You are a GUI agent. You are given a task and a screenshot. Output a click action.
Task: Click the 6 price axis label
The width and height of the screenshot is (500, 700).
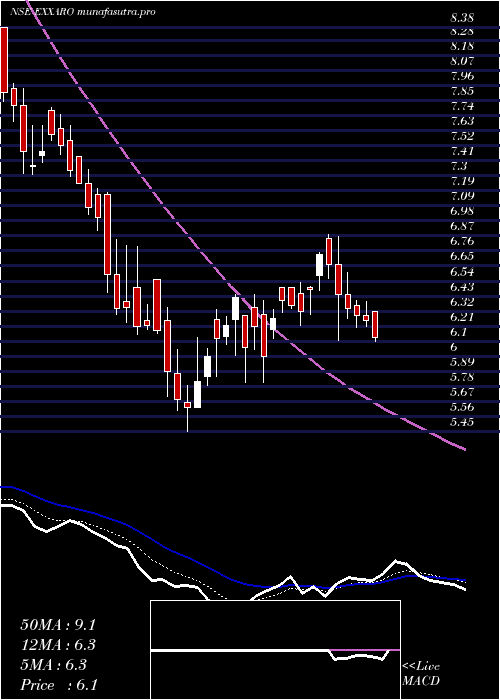pyautogui.click(x=454, y=347)
